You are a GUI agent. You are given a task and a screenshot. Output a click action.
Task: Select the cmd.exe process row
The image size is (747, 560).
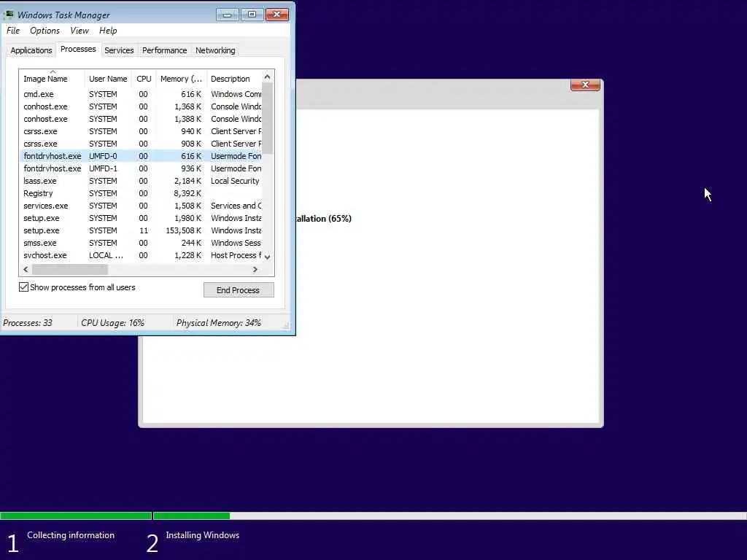(x=141, y=94)
